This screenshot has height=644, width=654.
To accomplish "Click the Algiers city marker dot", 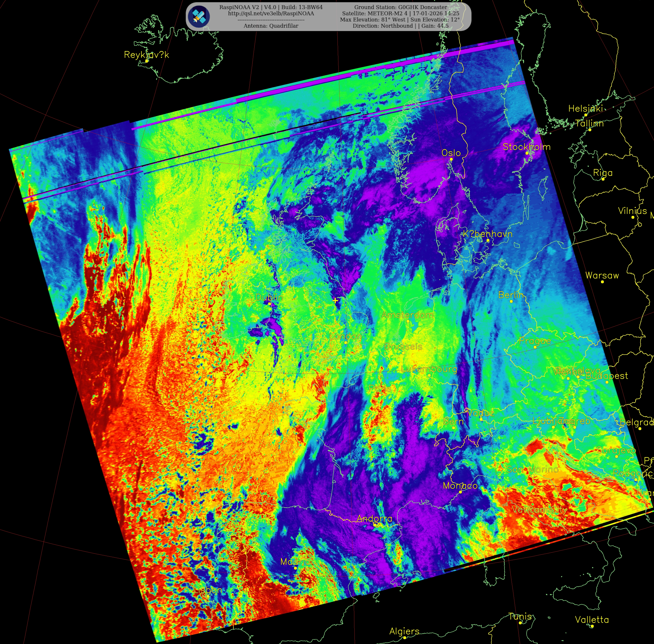I will (404, 638).
